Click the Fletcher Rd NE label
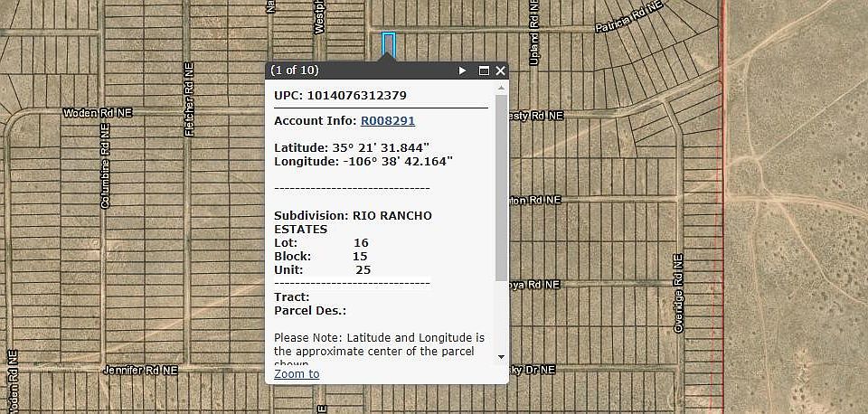The image size is (868, 414). pyautogui.click(x=190, y=99)
